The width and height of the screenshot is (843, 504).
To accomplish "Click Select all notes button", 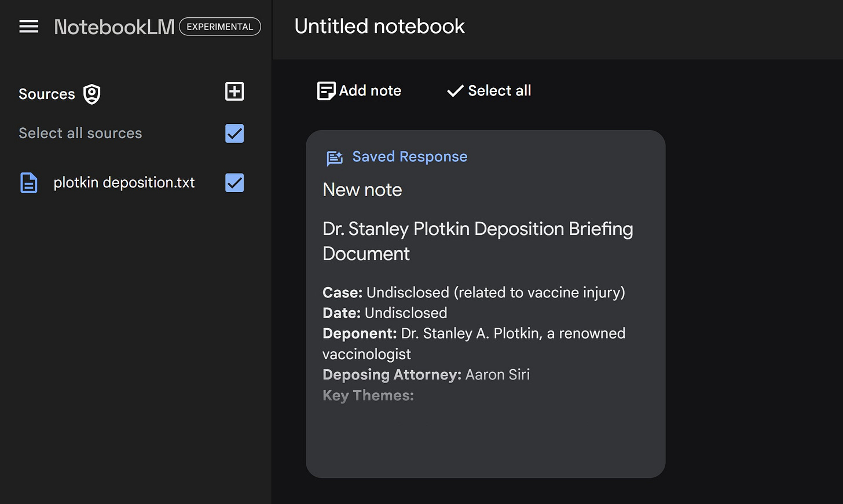I will click(x=489, y=91).
